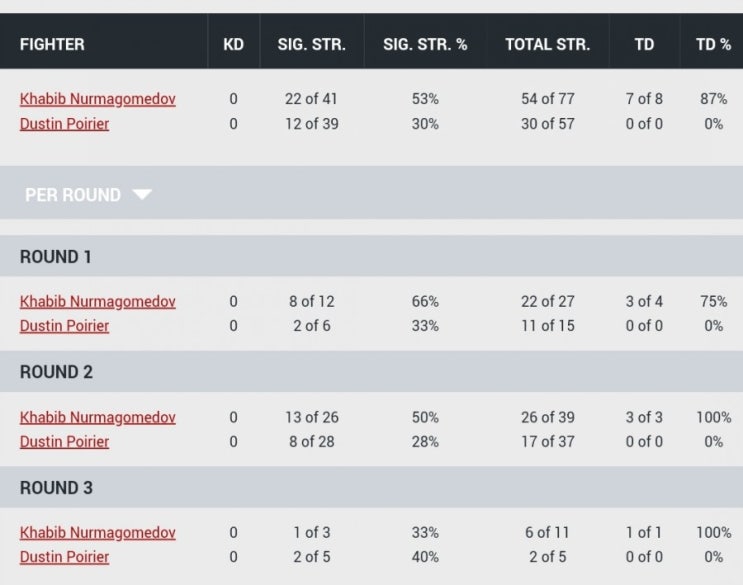Image resolution: width=743 pixels, height=585 pixels.
Task: Click the KD column header
Action: point(234,45)
